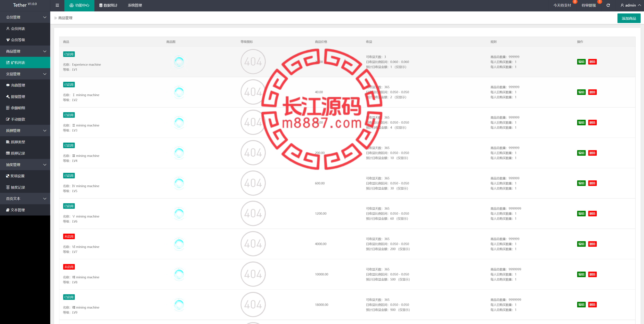Click the 未启用 badge on LV7 row
Image resolution: width=644 pixels, height=324 pixels.
(69, 236)
